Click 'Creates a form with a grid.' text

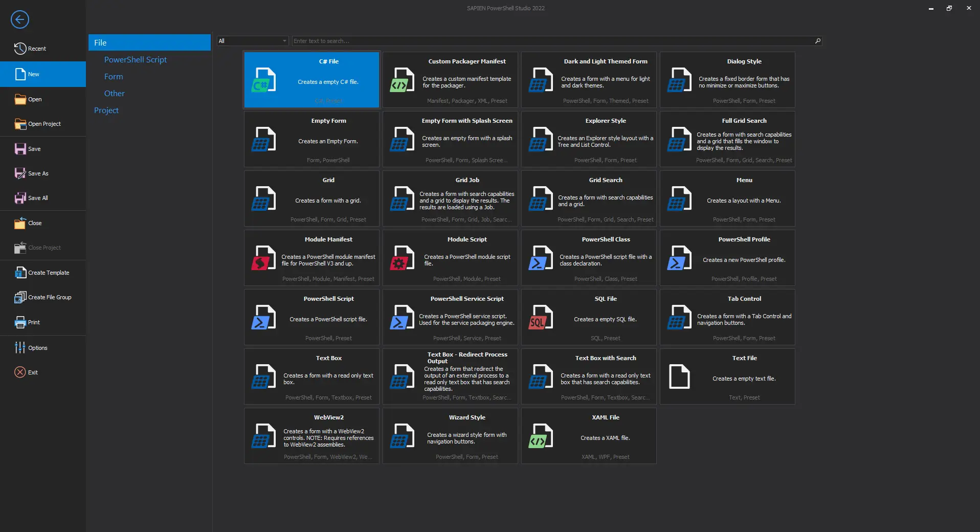coord(328,201)
